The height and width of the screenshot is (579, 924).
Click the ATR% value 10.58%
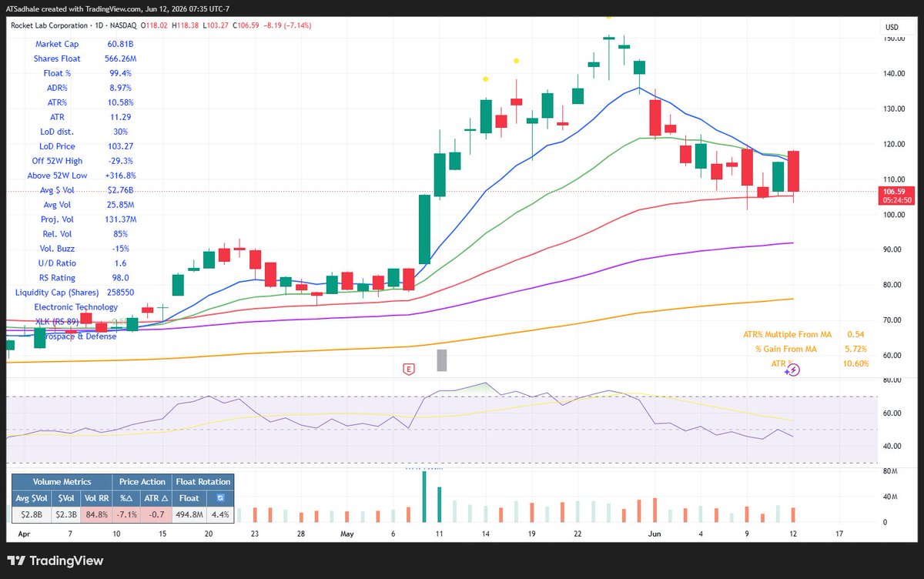click(x=121, y=102)
